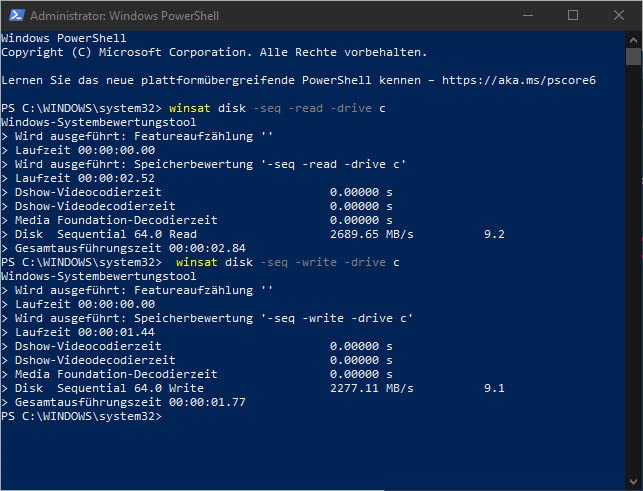Maximize the PowerShell window
Viewport: 643px width, 491px height.
coord(573,15)
